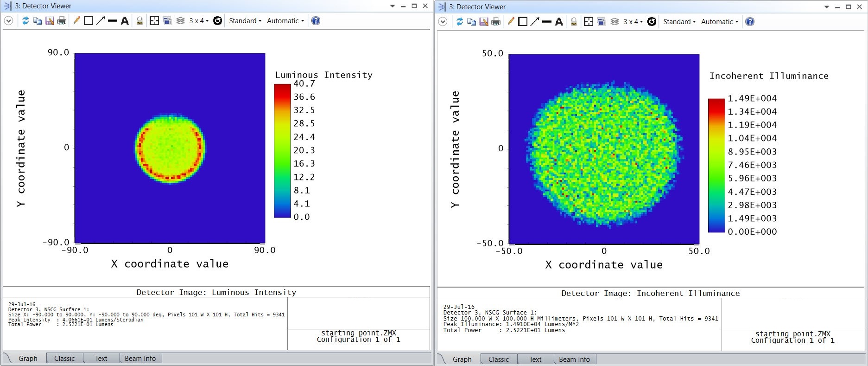Click clone window icon in left viewer

coord(167,21)
